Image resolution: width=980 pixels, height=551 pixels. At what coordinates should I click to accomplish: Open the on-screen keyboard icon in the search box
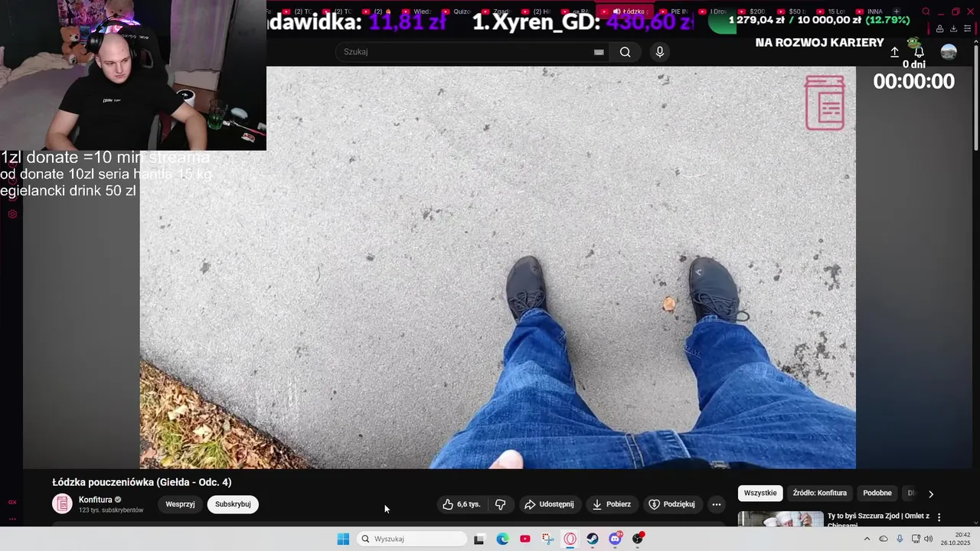pyautogui.click(x=599, y=52)
